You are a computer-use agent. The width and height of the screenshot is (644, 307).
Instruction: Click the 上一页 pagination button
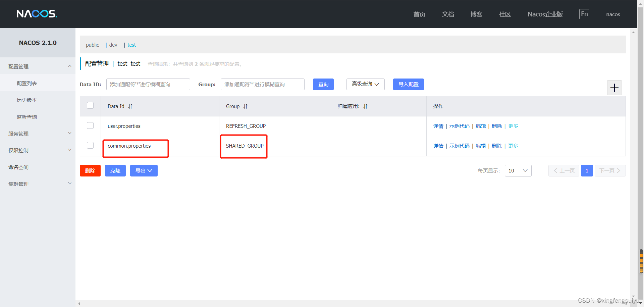coord(564,170)
